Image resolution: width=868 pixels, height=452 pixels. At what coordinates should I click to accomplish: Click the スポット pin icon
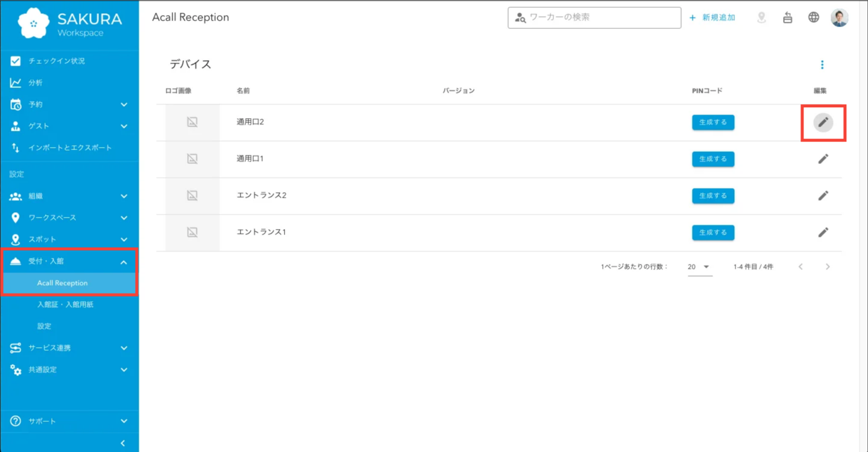pyautogui.click(x=16, y=240)
